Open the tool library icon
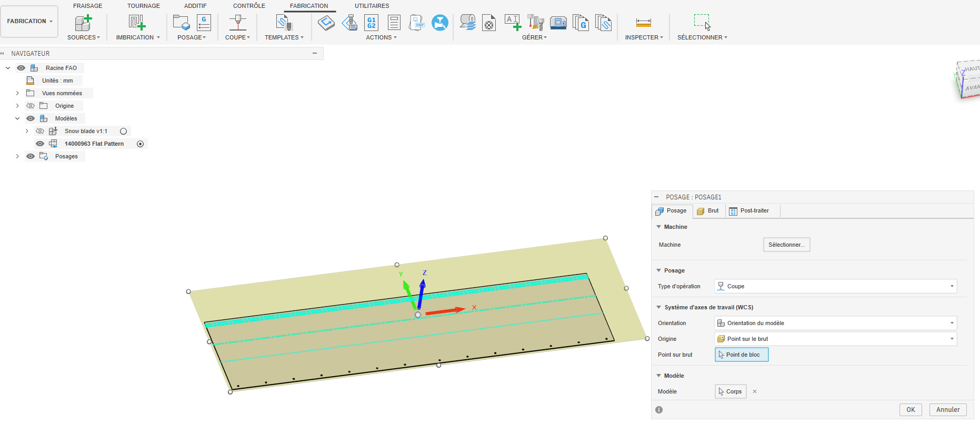 tap(535, 23)
